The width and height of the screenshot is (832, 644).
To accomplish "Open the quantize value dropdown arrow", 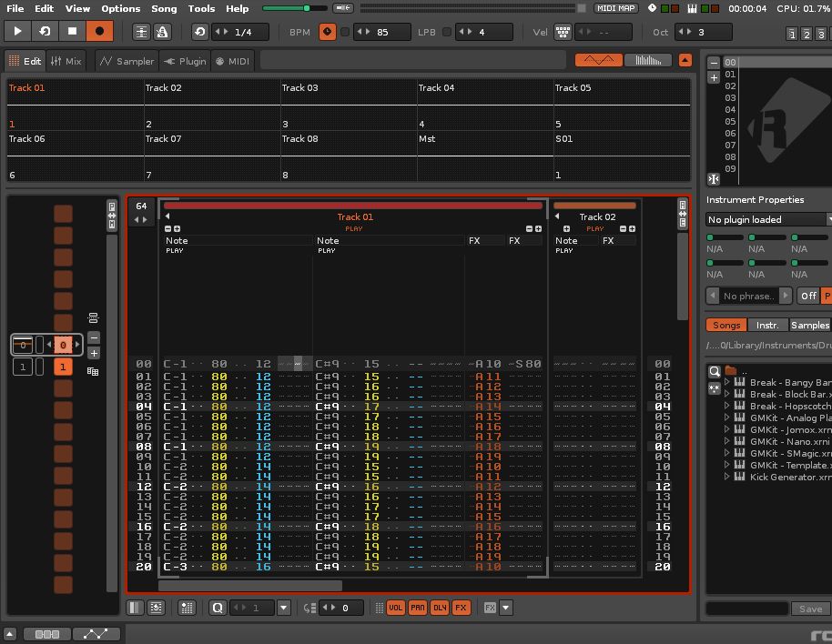I will (x=283, y=608).
